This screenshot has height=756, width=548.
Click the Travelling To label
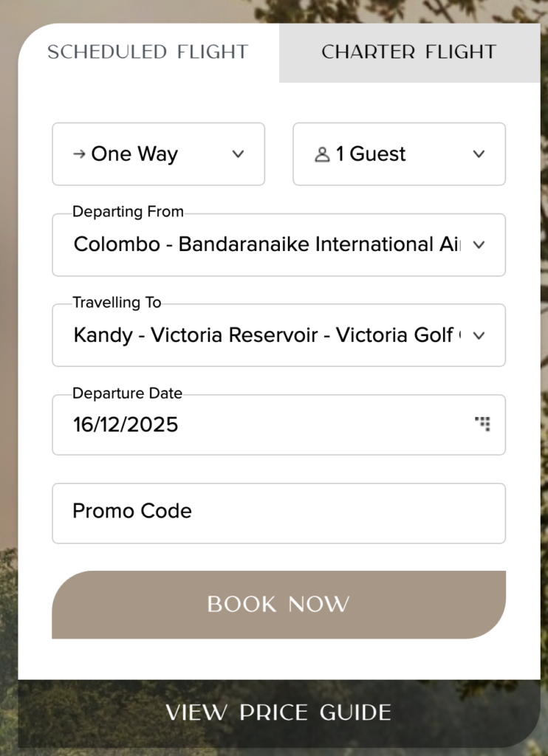click(x=117, y=303)
